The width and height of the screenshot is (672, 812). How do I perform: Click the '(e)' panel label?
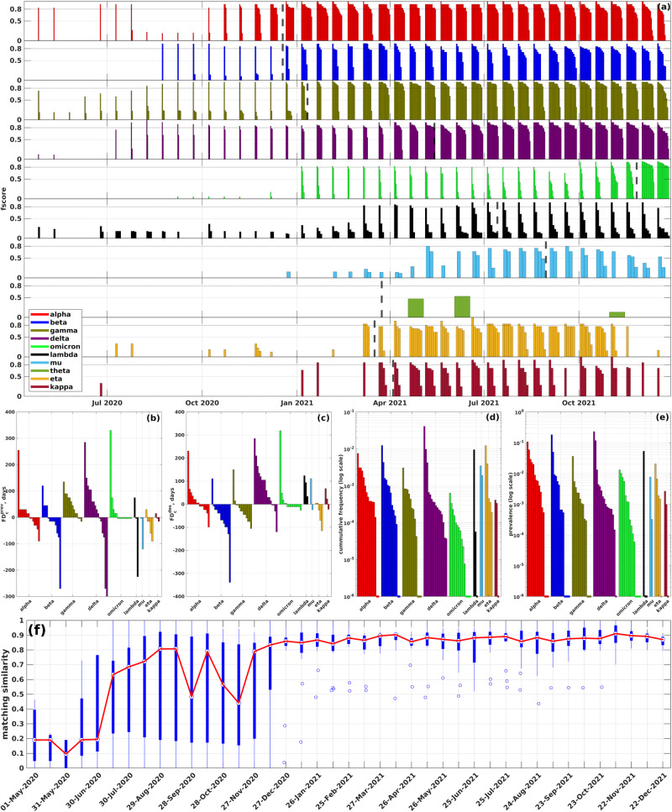coord(662,416)
